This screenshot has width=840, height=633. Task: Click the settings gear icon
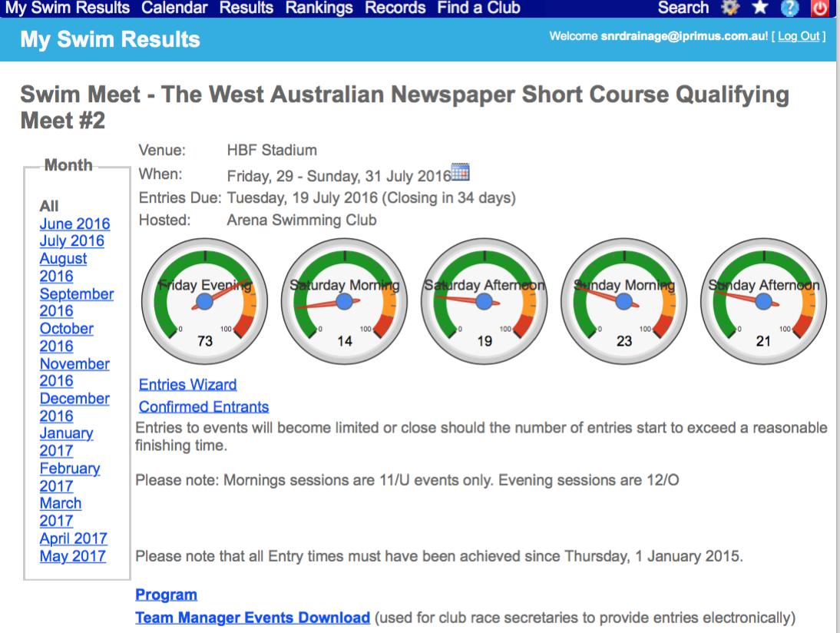click(730, 8)
